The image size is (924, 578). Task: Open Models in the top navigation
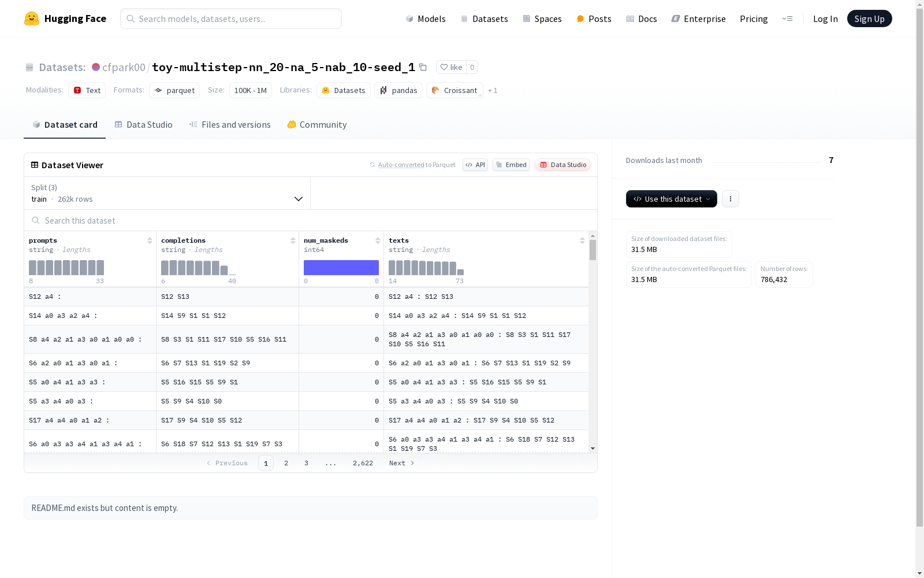pos(426,18)
